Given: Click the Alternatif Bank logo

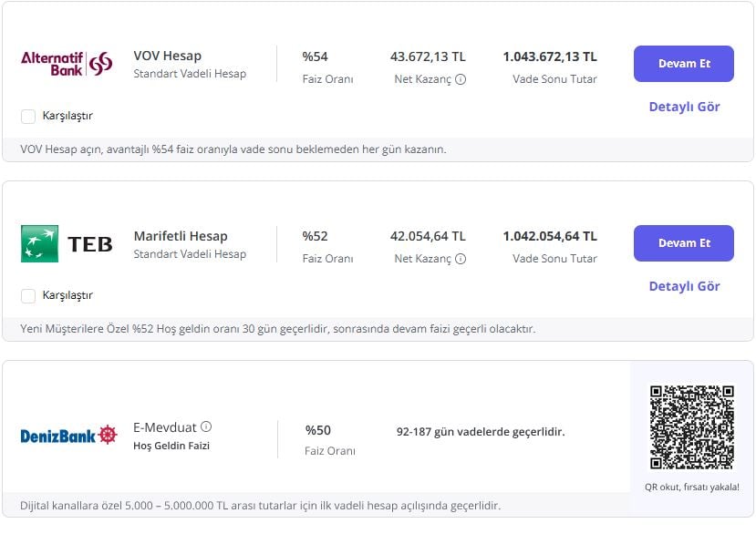Looking at the screenshot, I should tap(67, 64).
